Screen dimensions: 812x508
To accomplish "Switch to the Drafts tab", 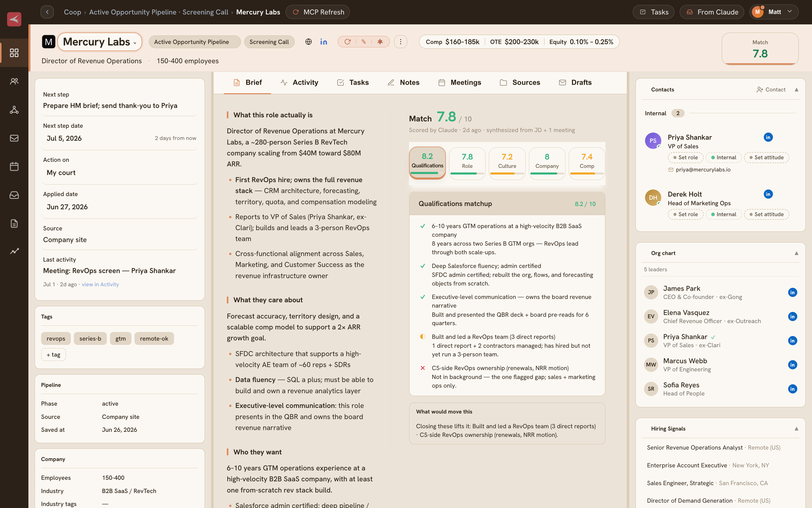I will pos(575,83).
